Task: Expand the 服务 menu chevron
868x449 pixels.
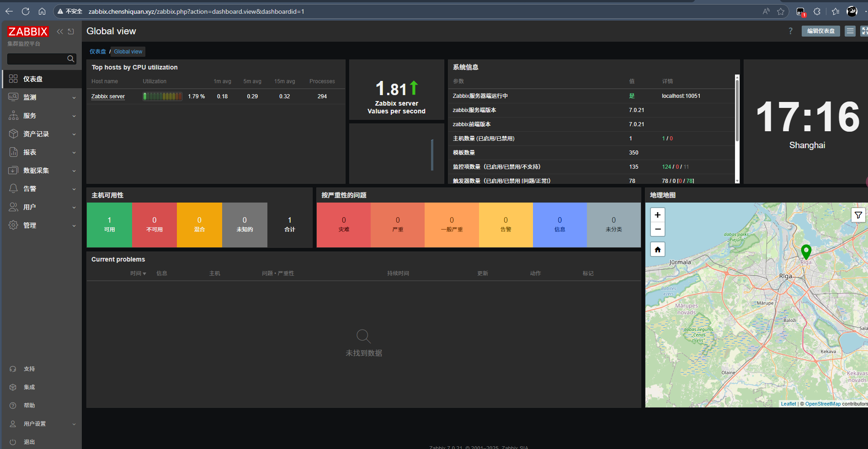Action: click(x=74, y=116)
